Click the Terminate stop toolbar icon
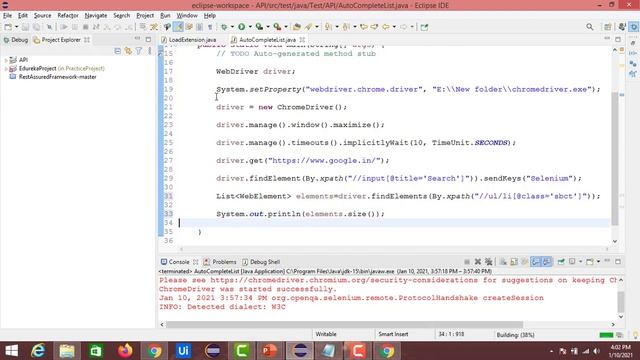The height and width of the screenshot is (360, 640). coord(85,27)
